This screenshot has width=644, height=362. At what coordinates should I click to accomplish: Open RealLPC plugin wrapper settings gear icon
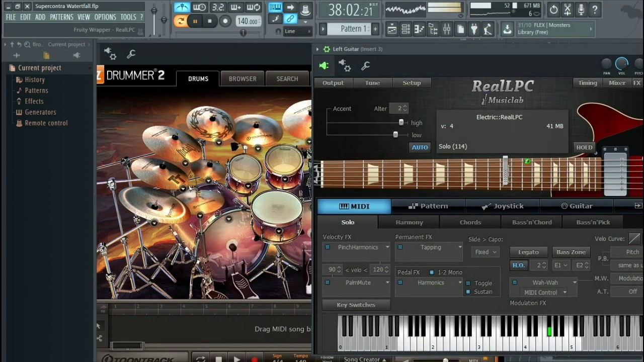(345, 65)
